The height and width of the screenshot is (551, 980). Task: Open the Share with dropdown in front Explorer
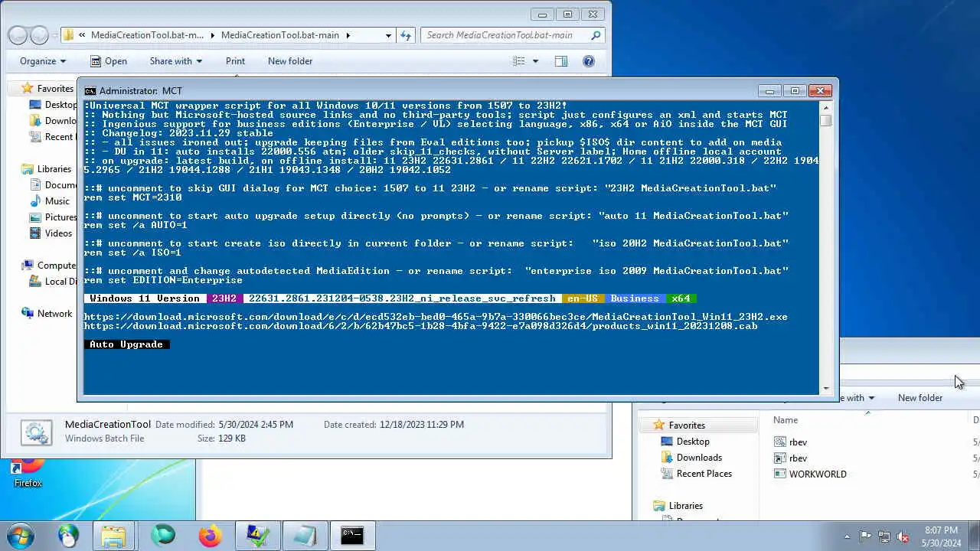(175, 61)
